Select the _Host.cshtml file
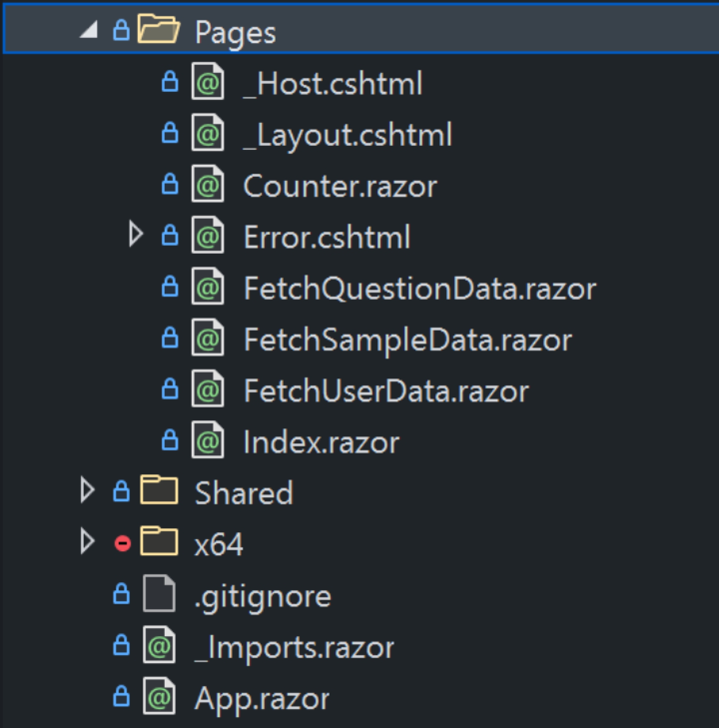The image size is (719, 728). point(333,83)
